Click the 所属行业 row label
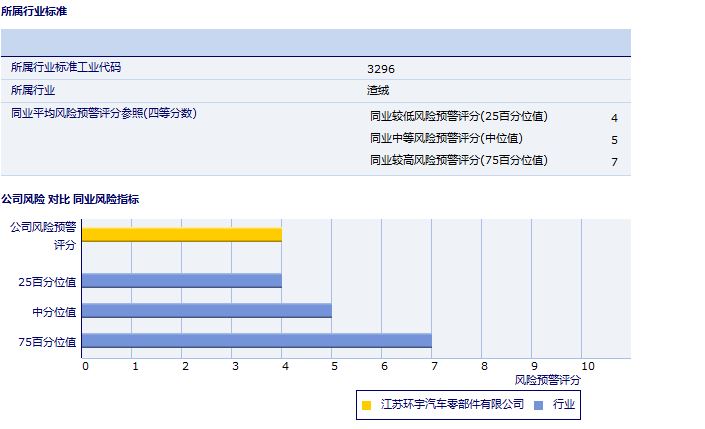The width and height of the screenshot is (705, 429). click(x=33, y=90)
